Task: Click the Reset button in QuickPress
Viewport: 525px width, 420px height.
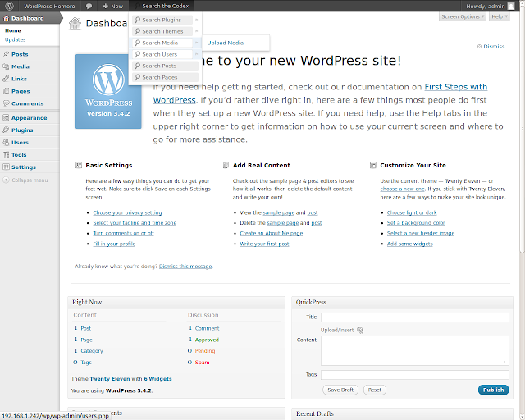Action: [374, 390]
